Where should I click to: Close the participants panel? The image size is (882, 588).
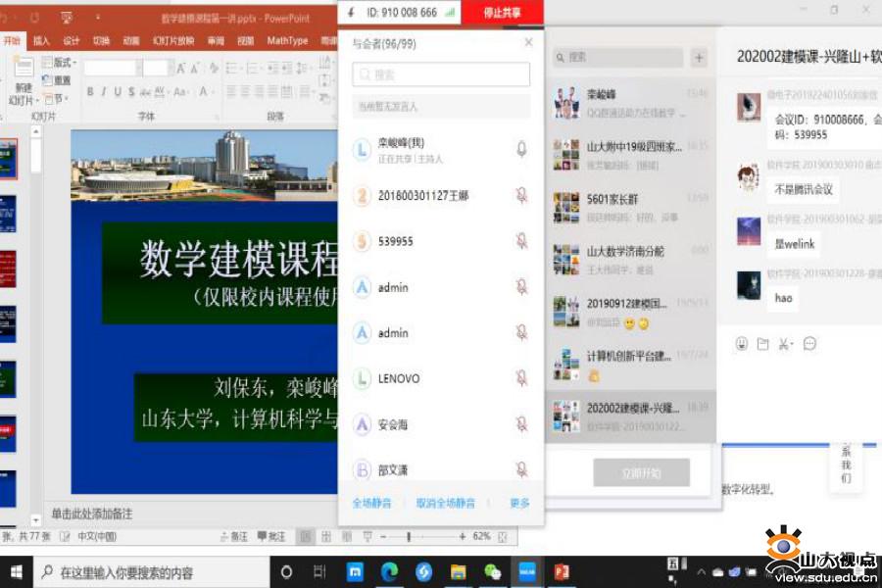click(529, 43)
